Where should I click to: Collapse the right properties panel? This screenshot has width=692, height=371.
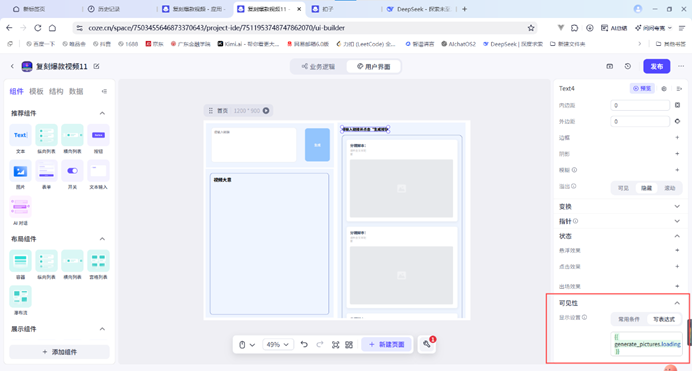pos(679,89)
